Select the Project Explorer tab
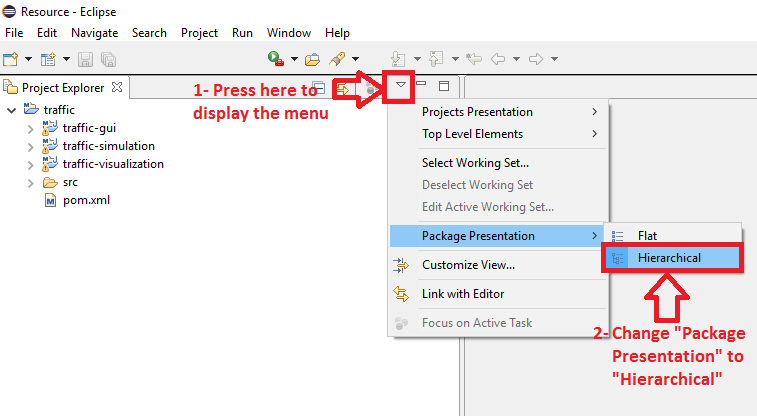757x416 pixels. click(x=63, y=88)
